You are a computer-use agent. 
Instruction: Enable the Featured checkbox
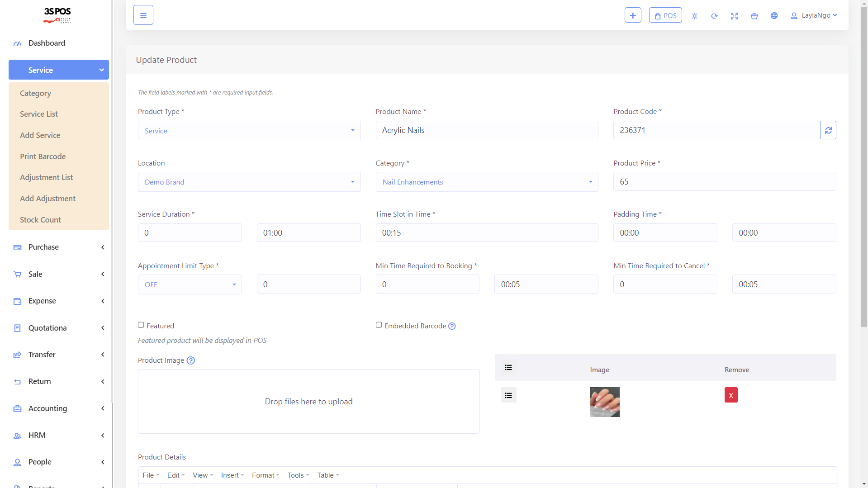tap(141, 325)
